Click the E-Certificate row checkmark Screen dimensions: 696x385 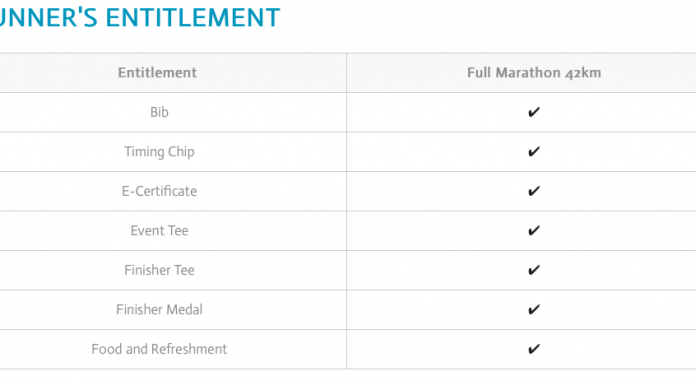coord(534,191)
